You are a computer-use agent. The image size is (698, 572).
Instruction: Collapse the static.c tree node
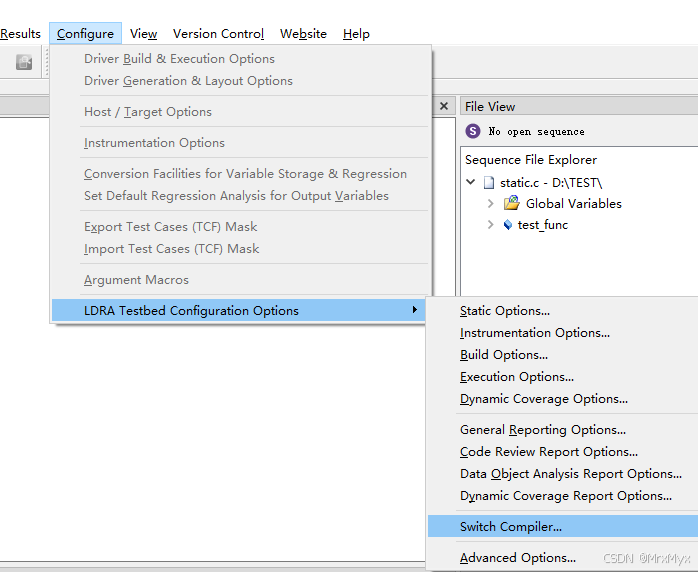[471, 182]
